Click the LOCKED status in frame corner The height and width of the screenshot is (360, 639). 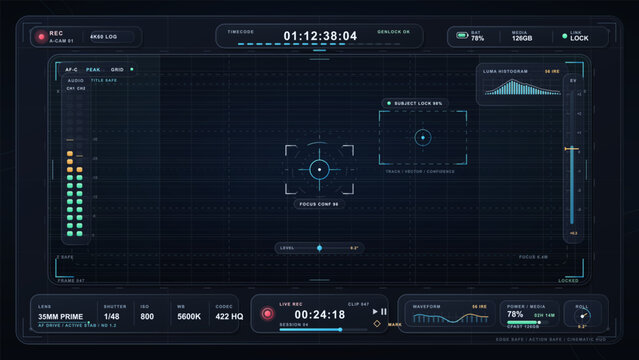pyautogui.click(x=568, y=281)
